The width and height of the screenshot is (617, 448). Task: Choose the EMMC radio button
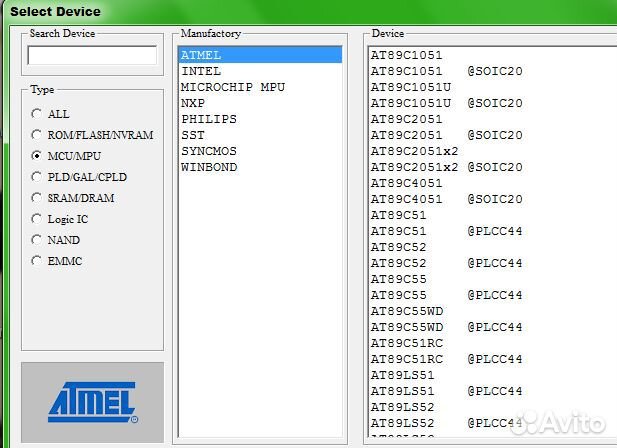pos(37,261)
